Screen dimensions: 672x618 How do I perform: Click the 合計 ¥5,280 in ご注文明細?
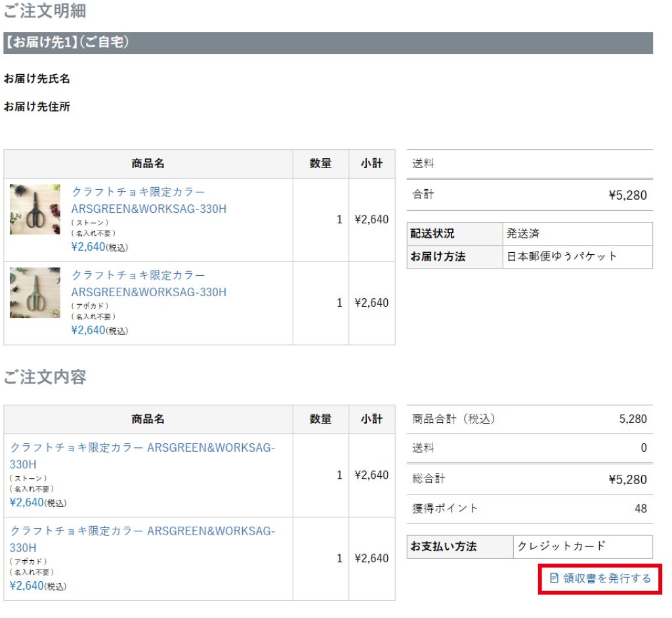(x=628, y=195)
